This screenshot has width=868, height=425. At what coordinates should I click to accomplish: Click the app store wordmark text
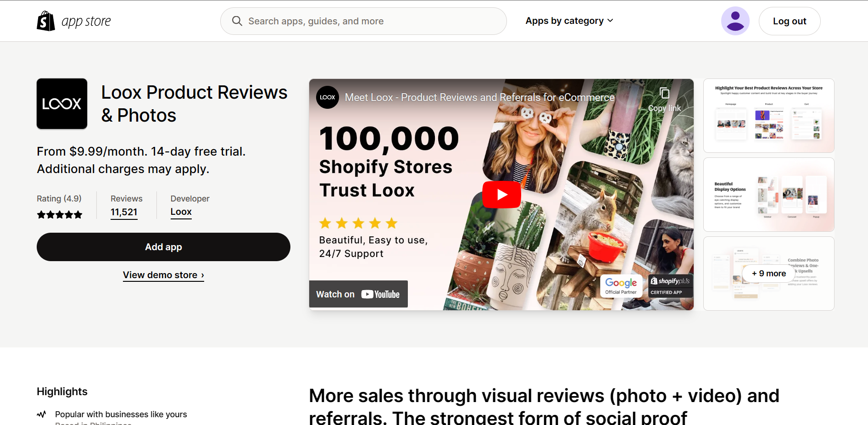tap(86, 22)
